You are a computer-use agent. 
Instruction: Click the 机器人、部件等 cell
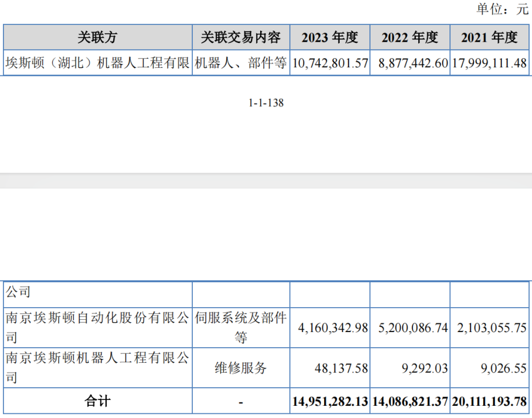(x=241, y=63)
